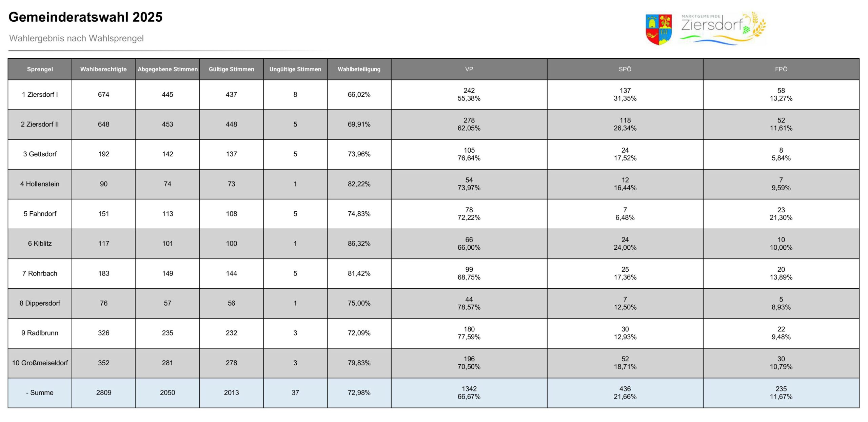Select the 86,32% turnout cell for Kiblitz
The height and width of the screenshot is (422, 868).
click(x=359, y=244)
